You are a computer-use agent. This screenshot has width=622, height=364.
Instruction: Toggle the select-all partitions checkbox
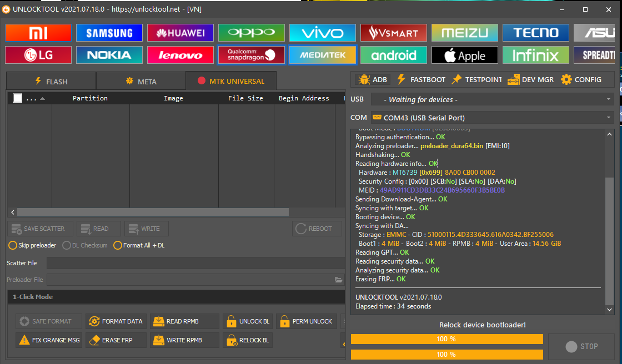coord(17,98)
